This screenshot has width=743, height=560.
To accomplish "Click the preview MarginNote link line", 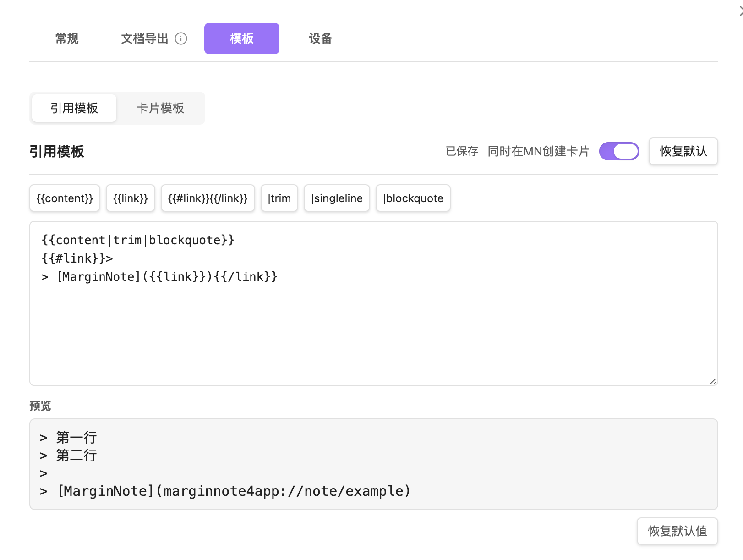I will pos(225,491).
